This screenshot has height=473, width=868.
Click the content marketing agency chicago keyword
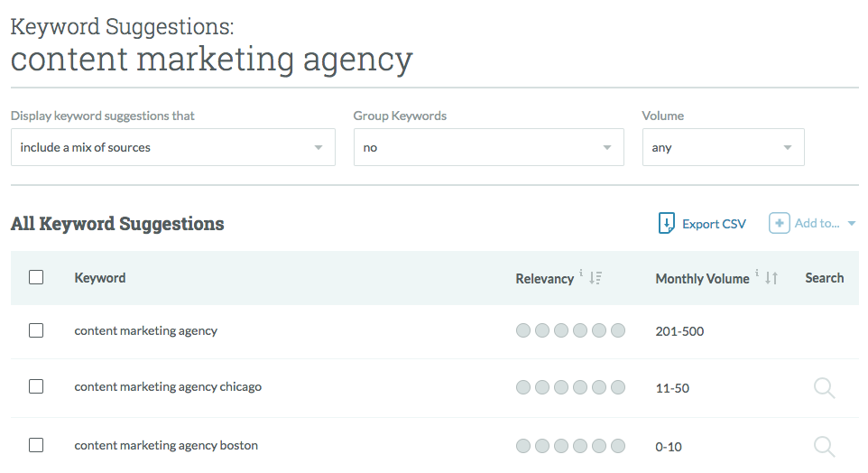click(x=168, y=386)
